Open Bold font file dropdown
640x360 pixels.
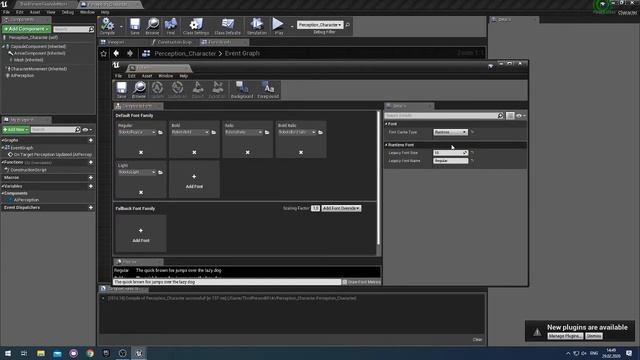(190, 132)
